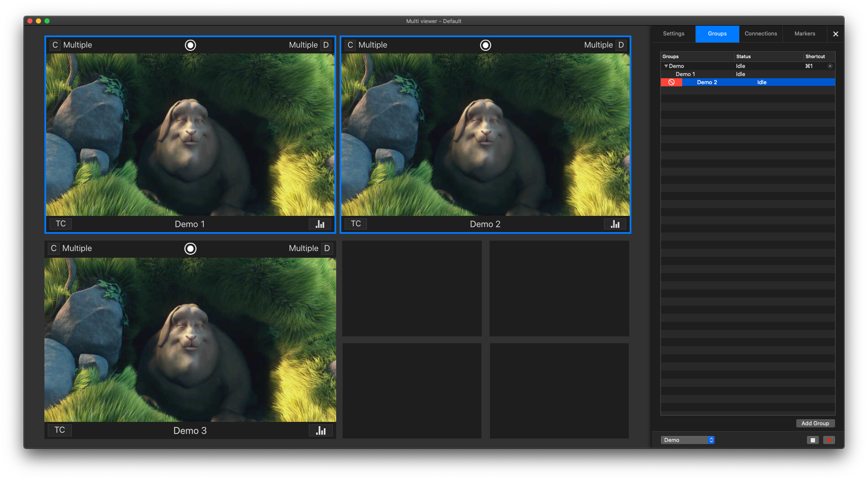
Task: Click left Multiple label on Demo 3 viewer
Action: [x=77, y=248]
